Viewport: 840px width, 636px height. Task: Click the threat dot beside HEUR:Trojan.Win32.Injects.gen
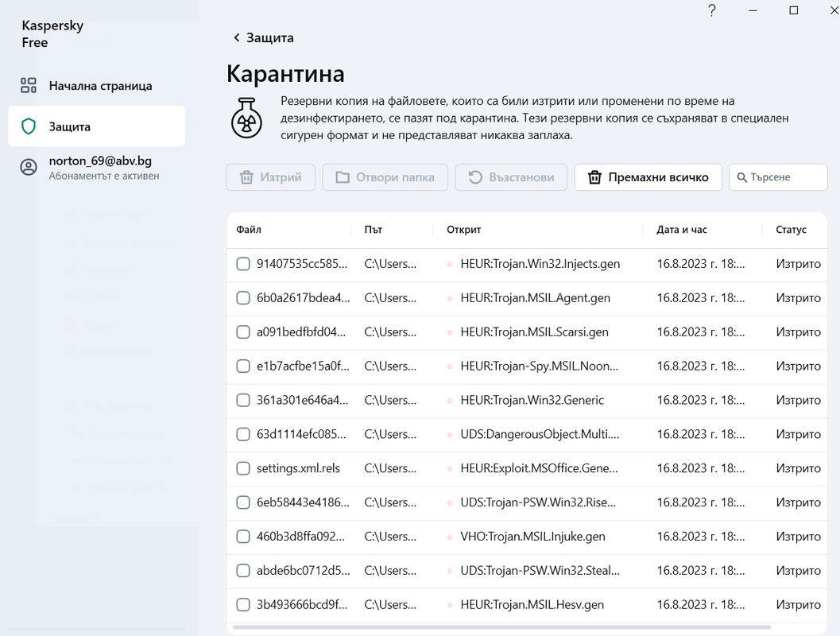point(450,264)
